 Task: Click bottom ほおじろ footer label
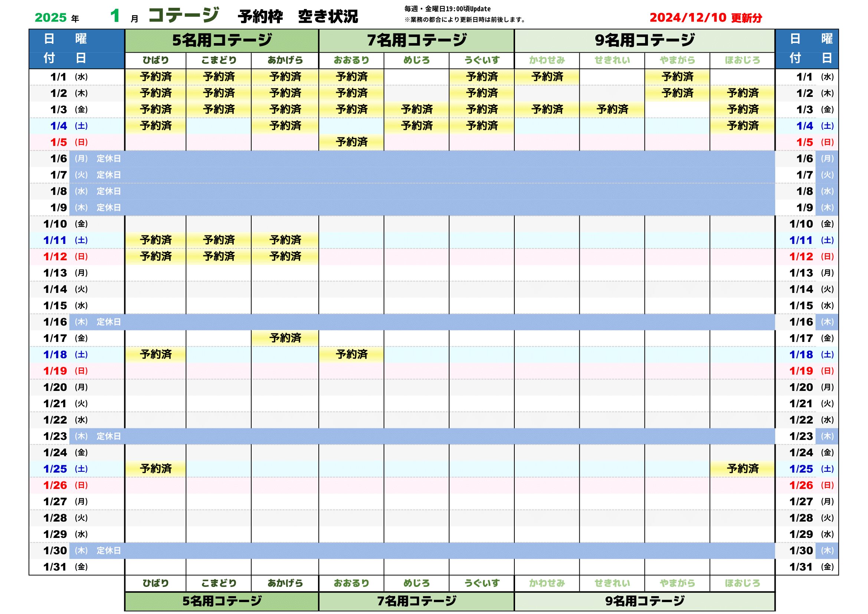[743, 584]
